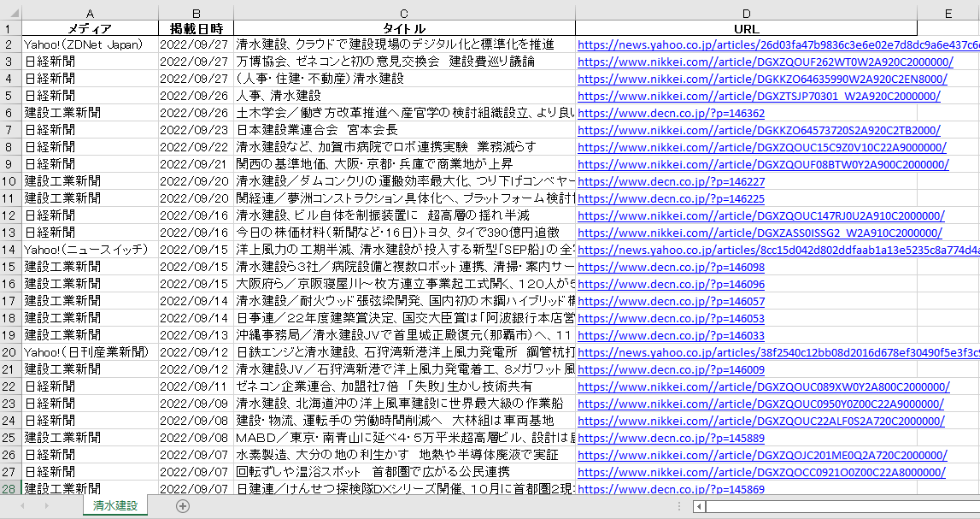Select date cell 2022/09/09
The width and height of the screenshot is (980, 519).
(x=197, y=404)
